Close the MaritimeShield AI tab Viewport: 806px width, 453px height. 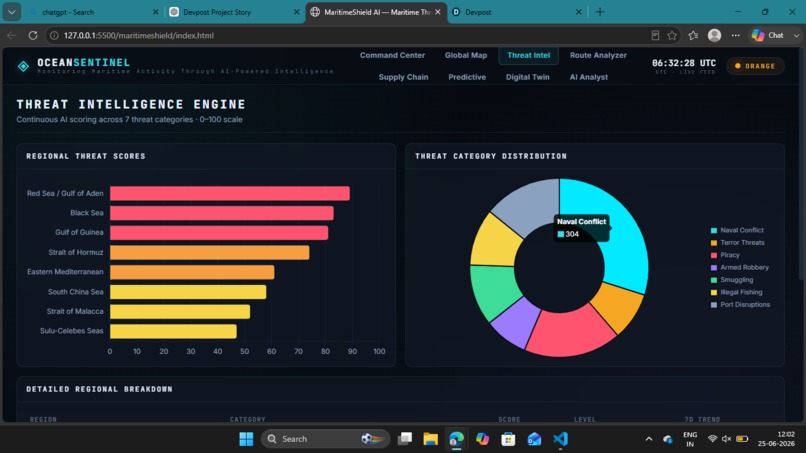click(437, 12)
